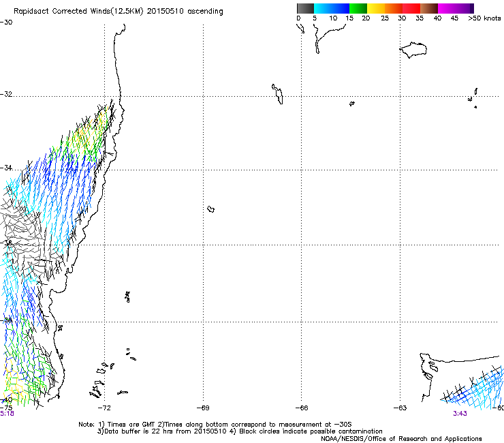Click the elongated island outline near -32 latitude
504x443 pixels.
point(278,94)
